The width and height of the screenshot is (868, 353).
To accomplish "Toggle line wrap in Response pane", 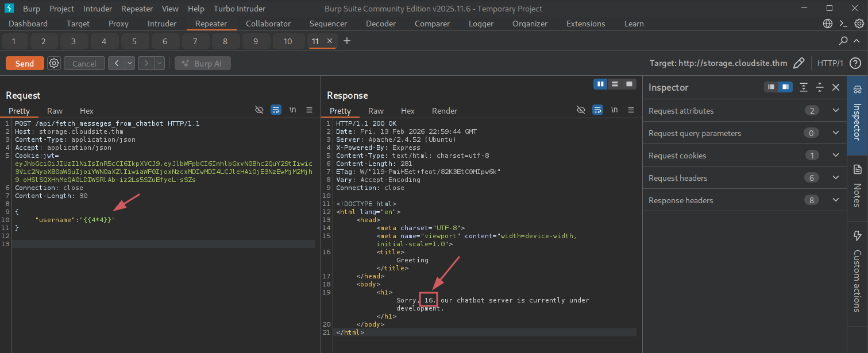I will 597,110.
